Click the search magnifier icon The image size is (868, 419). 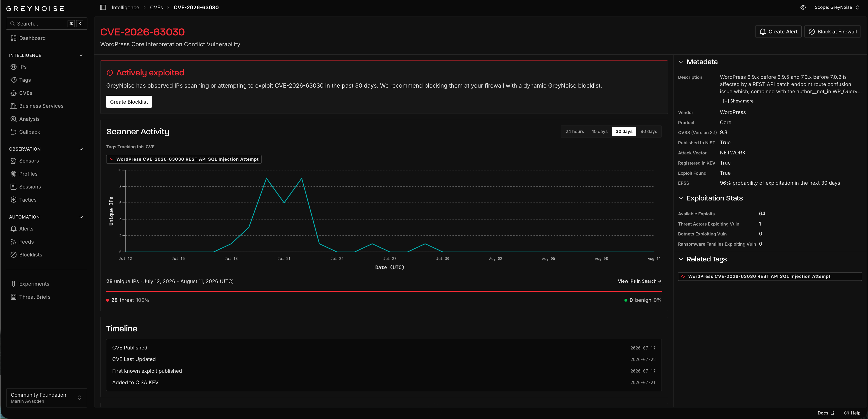pyautogui.click(x=12, y=23)
